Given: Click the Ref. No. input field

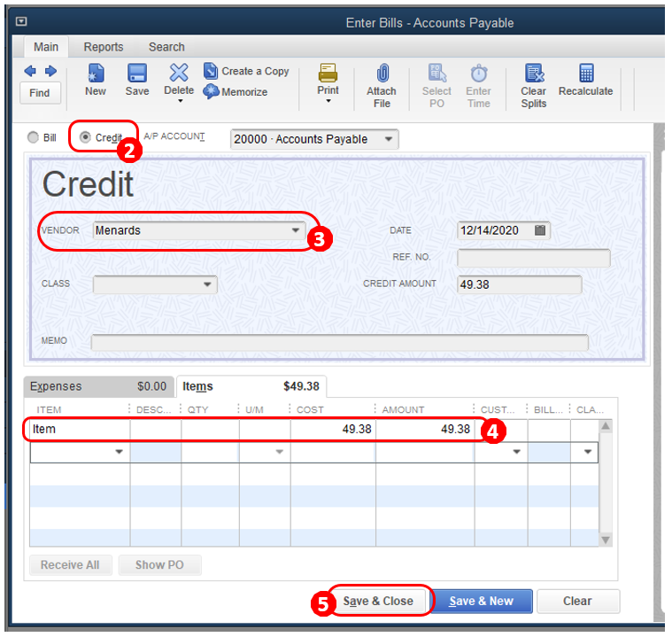Looking at the screenshot, I should (x=534, y=258).
